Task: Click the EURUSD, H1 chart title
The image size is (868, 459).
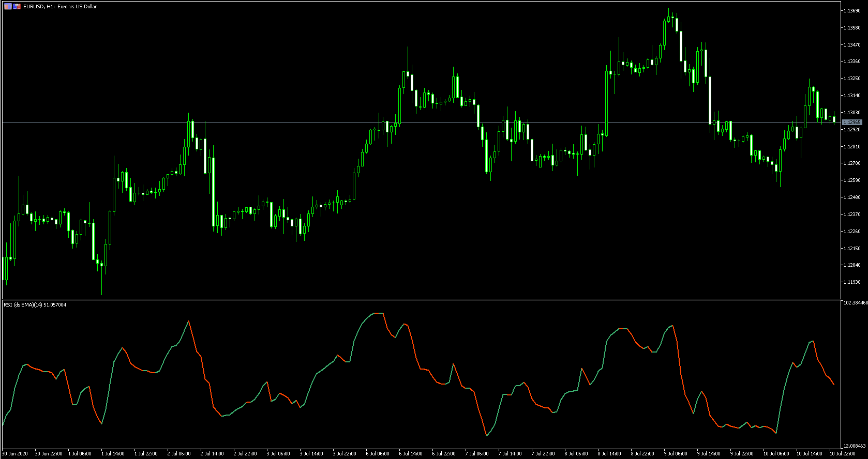Action: 60,7
